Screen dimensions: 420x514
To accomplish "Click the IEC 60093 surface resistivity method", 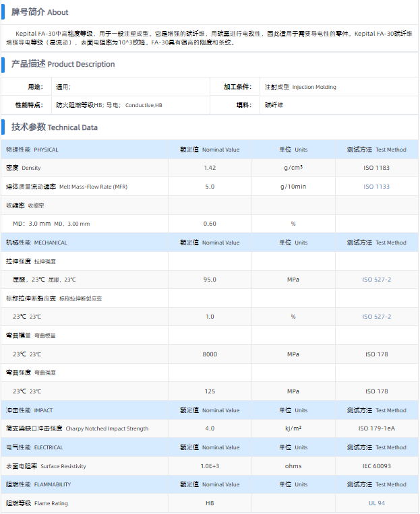I will (377, 466).
